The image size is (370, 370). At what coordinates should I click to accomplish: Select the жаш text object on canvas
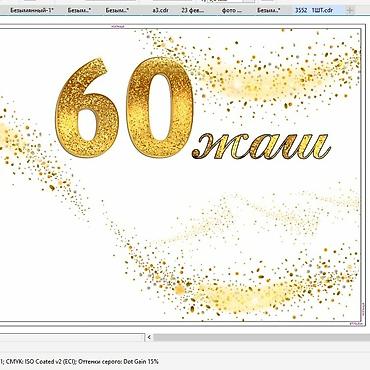tap(261, 146)
